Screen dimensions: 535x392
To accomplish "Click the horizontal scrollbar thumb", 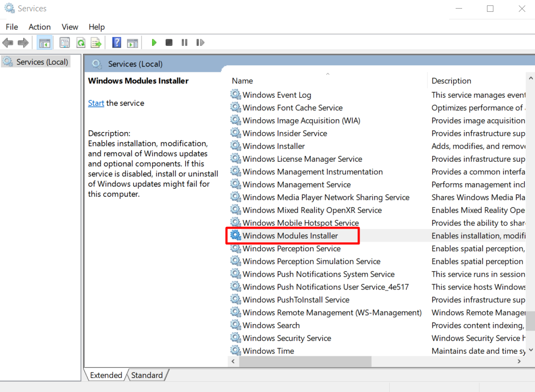I will point(305,361).
